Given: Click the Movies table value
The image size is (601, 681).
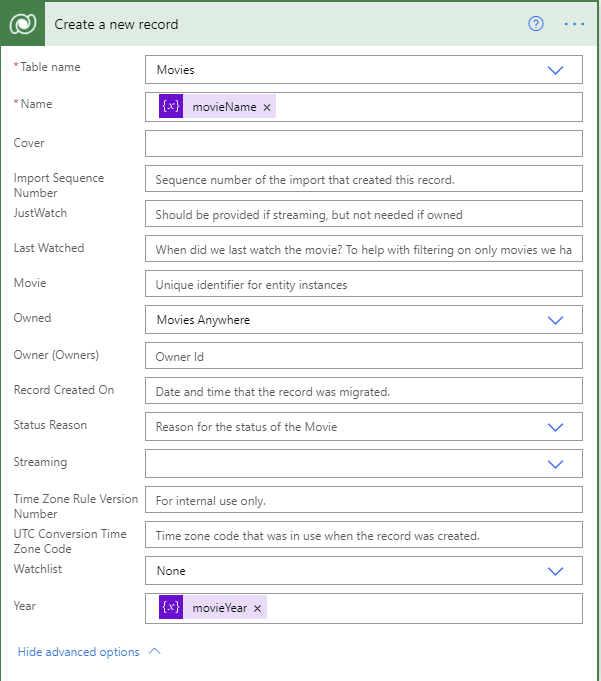Looking at the screenshot, I should tap(175, 70).
